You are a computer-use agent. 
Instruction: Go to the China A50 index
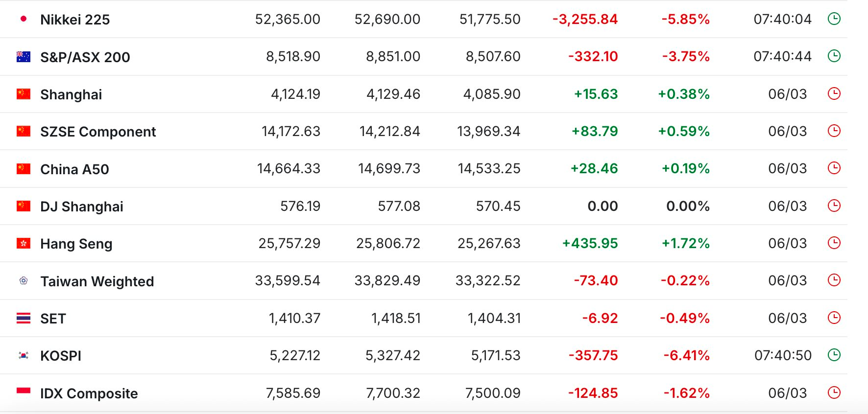[74, 169]
